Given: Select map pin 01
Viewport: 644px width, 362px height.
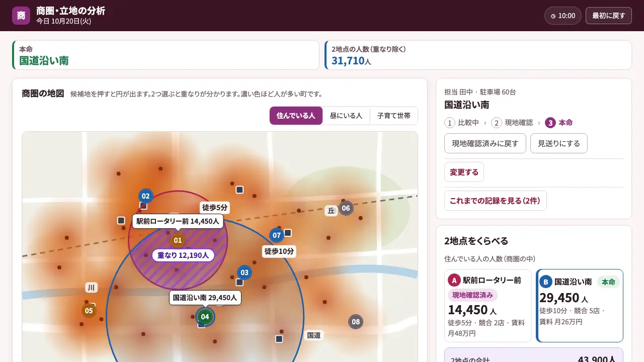Looking at the screenshot, I should click(178, 240).
